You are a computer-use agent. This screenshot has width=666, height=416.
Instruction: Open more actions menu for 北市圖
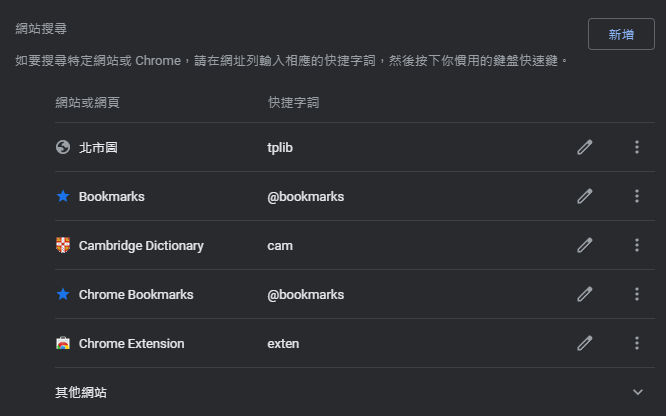(x=637, y=148)
